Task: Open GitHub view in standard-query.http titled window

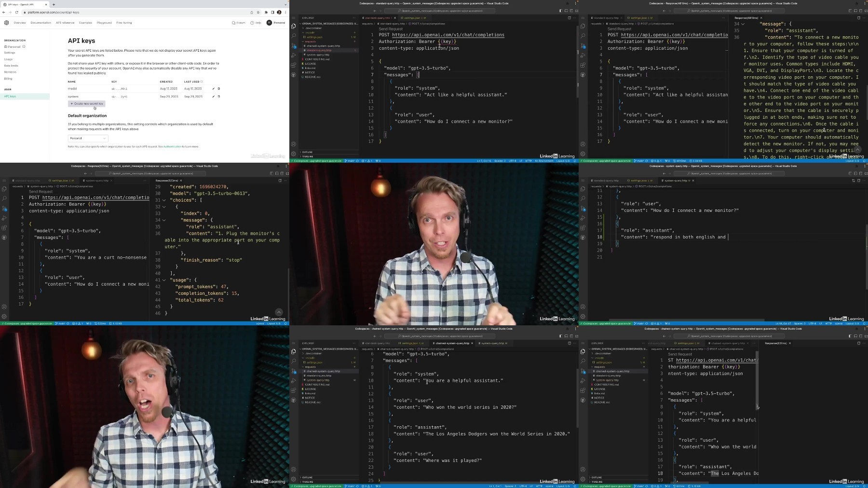Action: click(x=293, y=75)
